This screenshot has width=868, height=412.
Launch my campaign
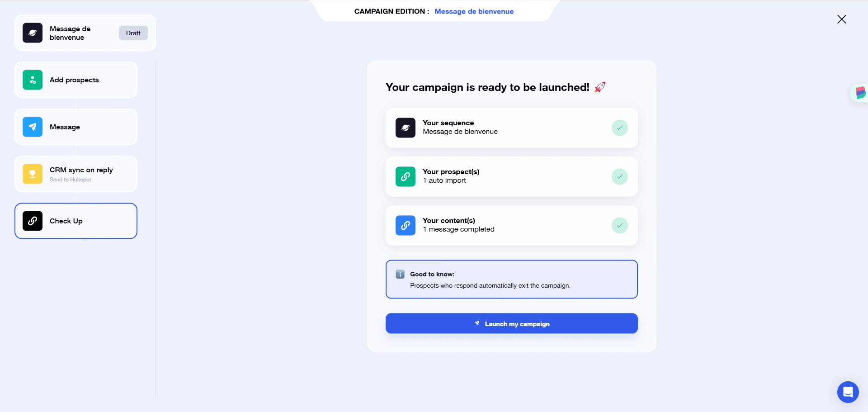coord(512,324)
